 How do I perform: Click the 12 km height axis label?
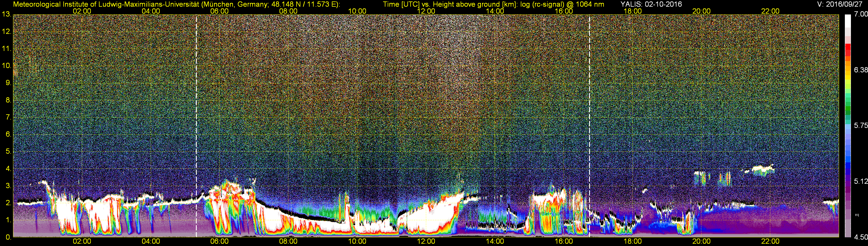point(6,32)
